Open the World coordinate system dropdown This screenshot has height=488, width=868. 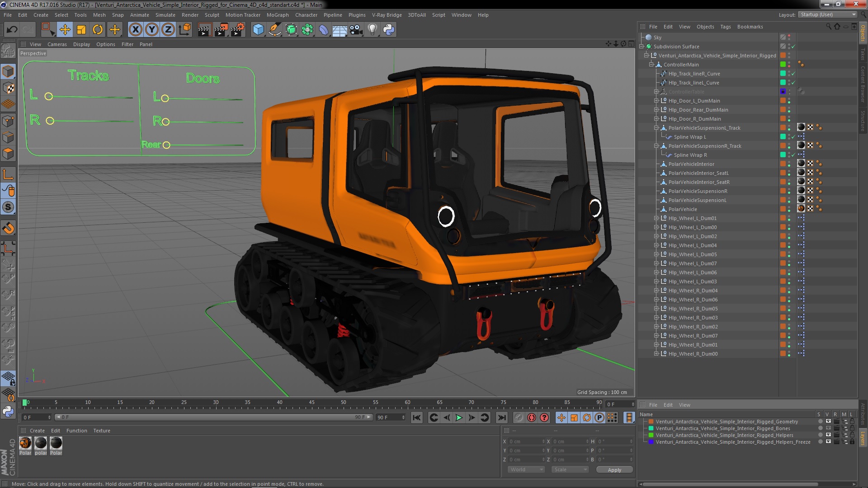(526, 470)
